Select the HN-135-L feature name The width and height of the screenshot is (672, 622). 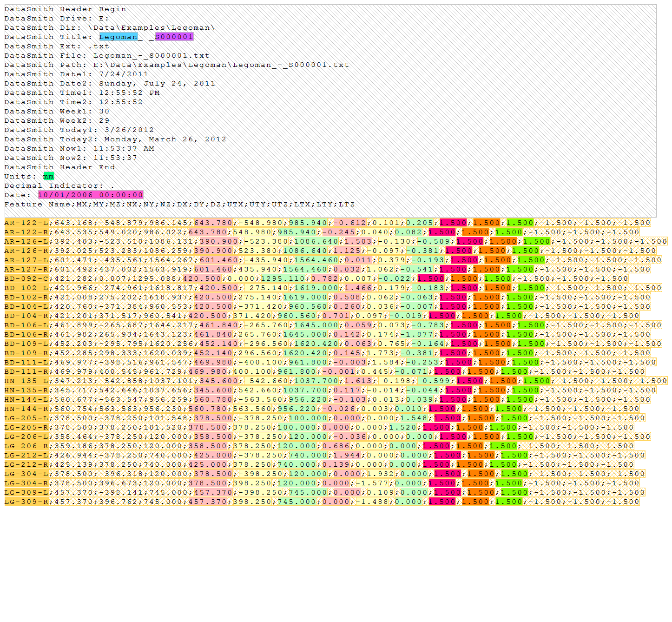tap(26, 381)
